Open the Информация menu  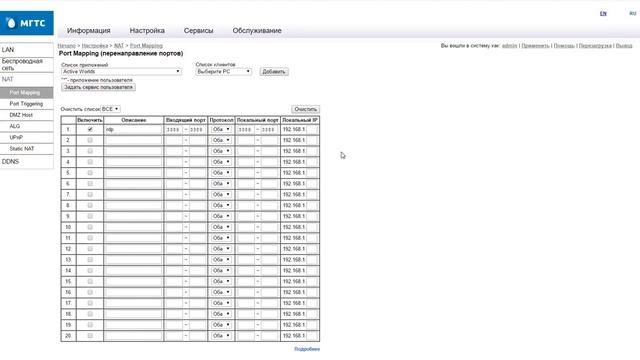[89, 31]
